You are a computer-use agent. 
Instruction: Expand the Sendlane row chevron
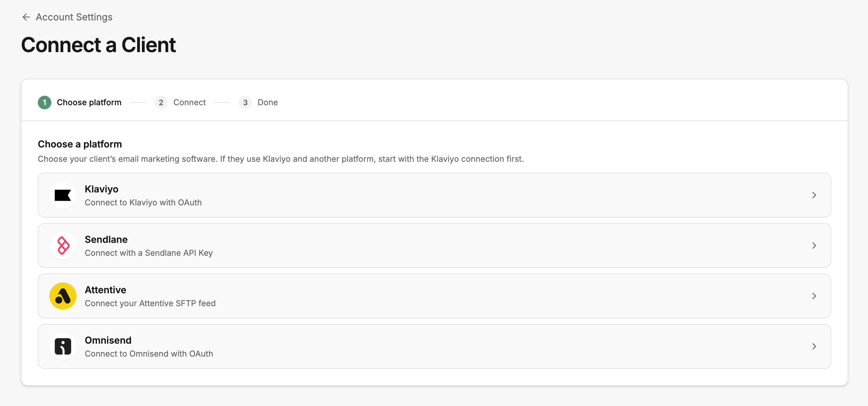814,246
